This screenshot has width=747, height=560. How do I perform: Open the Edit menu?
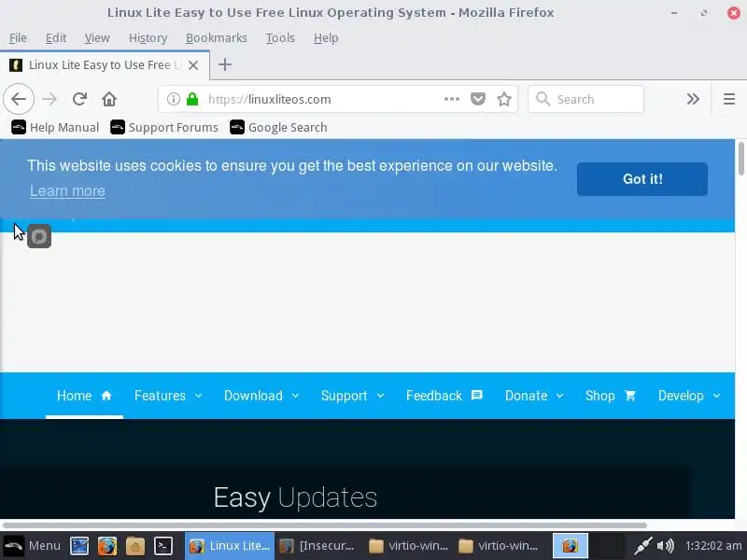(x=56, y=37)
